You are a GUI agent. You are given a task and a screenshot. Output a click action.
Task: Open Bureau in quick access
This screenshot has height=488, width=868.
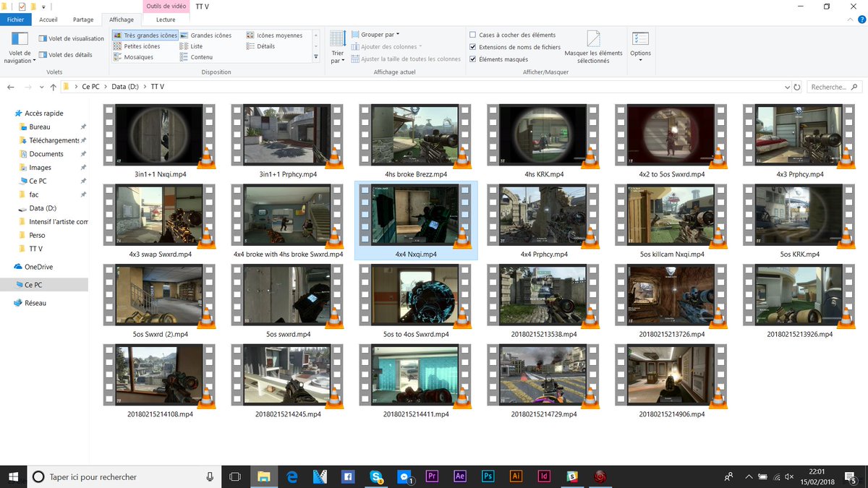click(x=40, y=127)
